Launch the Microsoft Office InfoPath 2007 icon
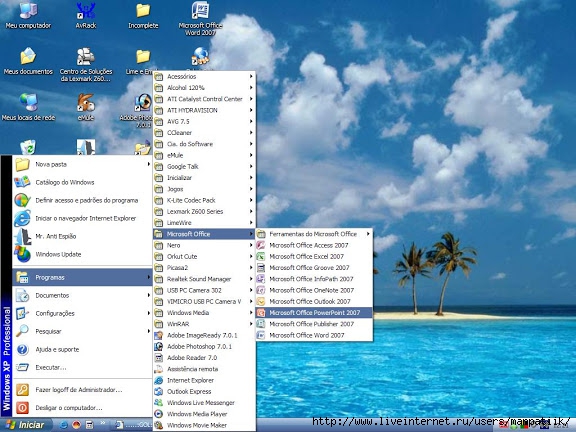Viewport: 576px width, 432px height. [x=261, y=279]
